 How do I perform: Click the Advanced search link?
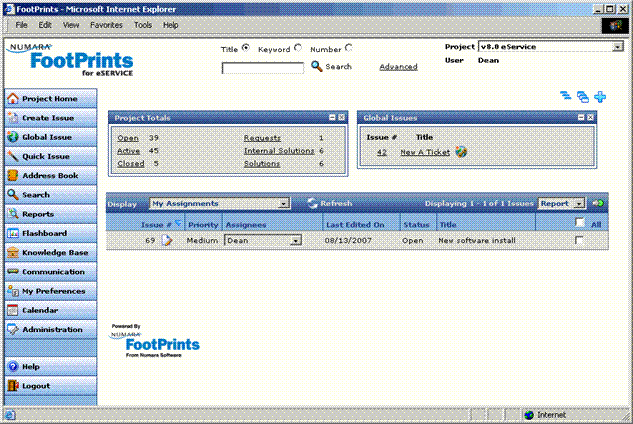click(398, 67)
